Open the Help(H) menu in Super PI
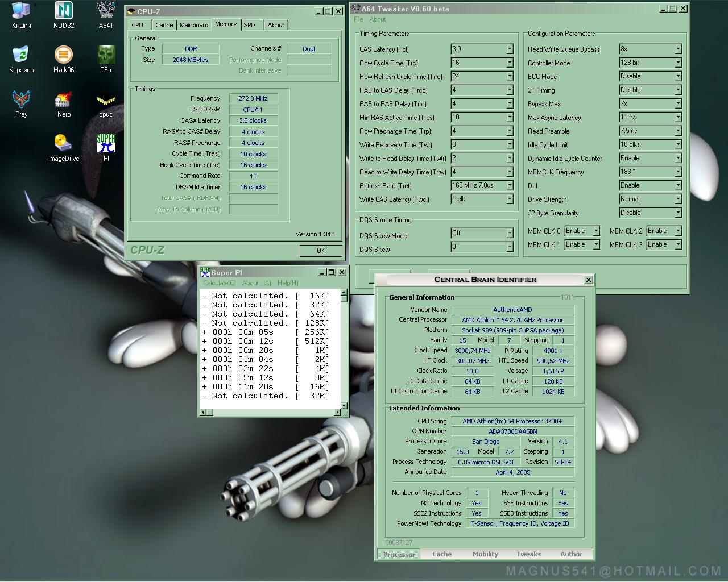Viewport: 728px width, 582px height. (x=288, y=283)
